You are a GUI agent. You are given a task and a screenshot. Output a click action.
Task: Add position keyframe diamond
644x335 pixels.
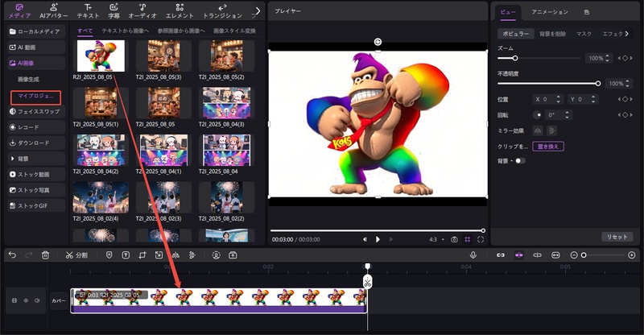click(x=625, y=99)
